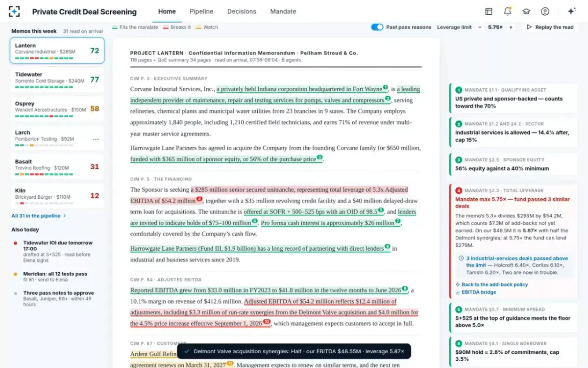Open Mandate §2.5 Sponsor Equity card
Viewport: 588px width, 368px height.
coord(513,164)
